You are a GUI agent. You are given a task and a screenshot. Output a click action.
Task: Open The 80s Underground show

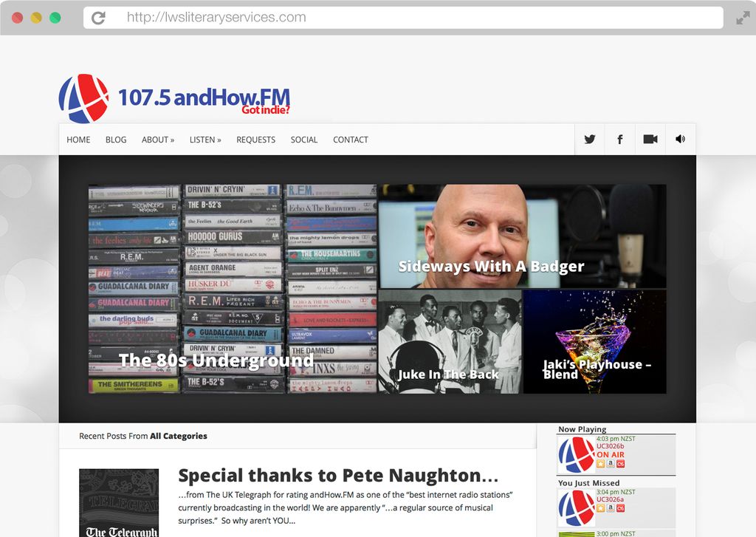(x=233, y=289)
